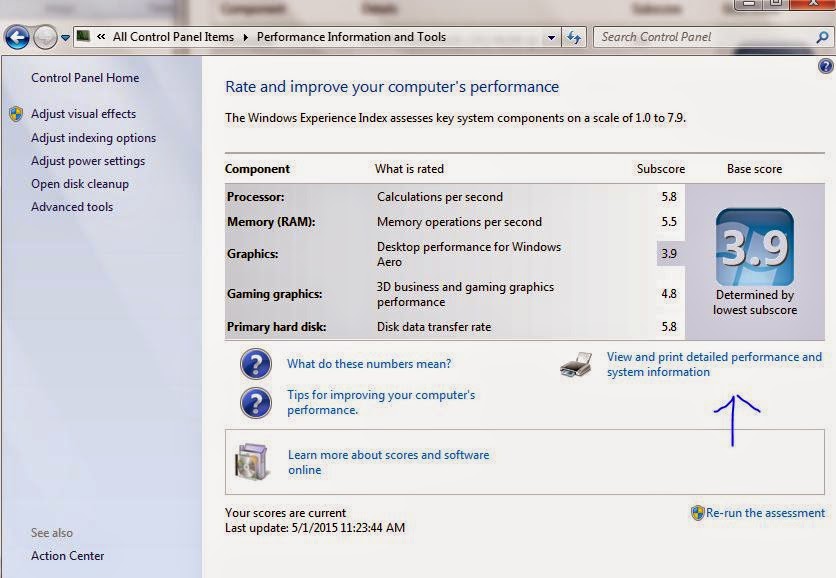This screenshot has width=836, height=578.
Task: Select Performance Information and Tools breadcrumb
Action: (x=351, y=37)
